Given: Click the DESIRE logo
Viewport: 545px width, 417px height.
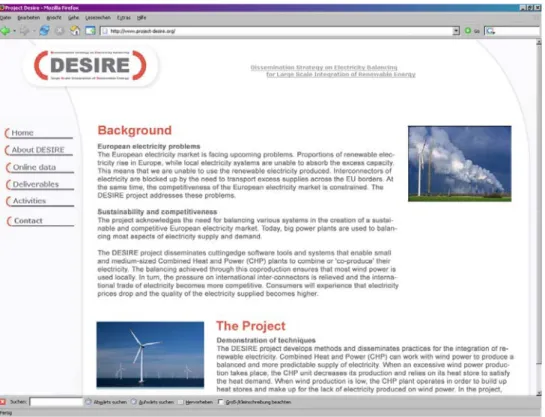Looking at the screenshot, I should click(x=90, y=65).
